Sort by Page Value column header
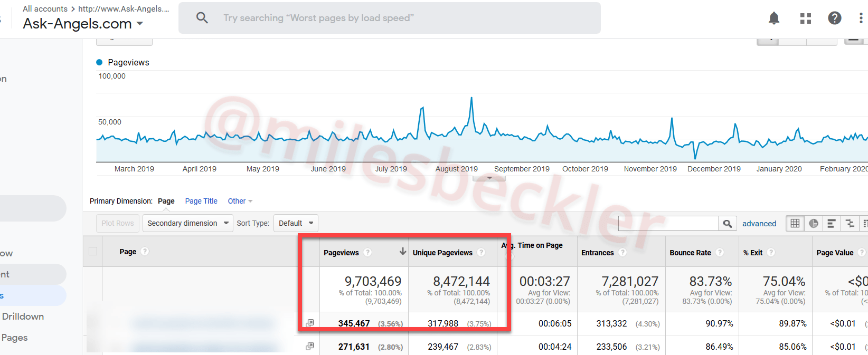Viewport: 868px width, 355px height. (x=835, y=253)
